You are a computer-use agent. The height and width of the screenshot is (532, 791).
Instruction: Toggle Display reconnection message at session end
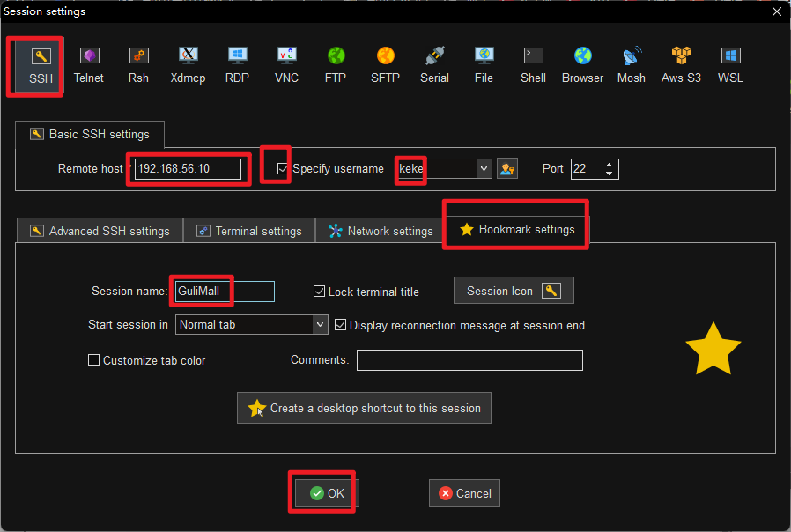point(341,325)
